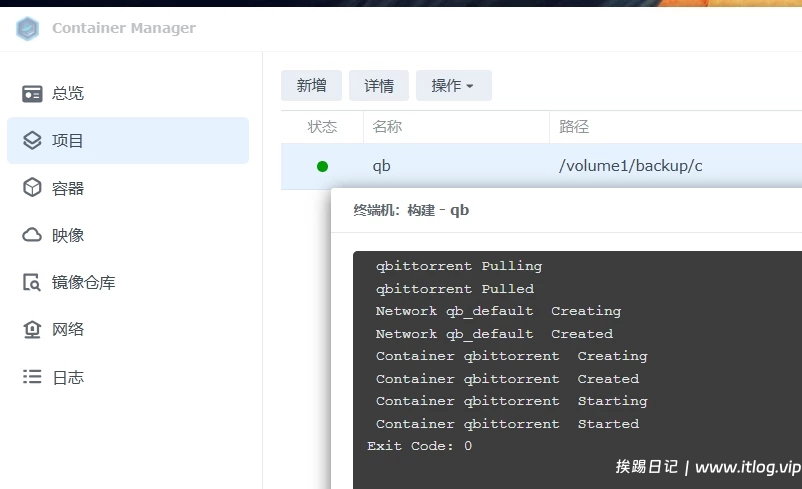
Task: Expand the 操作 dropdown menu
Action: [x=453, y=86]
